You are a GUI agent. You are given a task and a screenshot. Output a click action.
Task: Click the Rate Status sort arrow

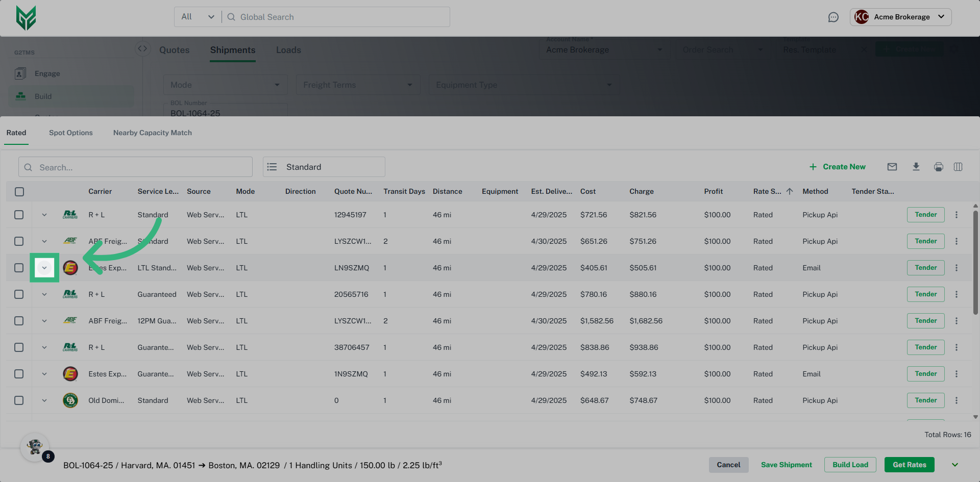(x=789, y=191)
